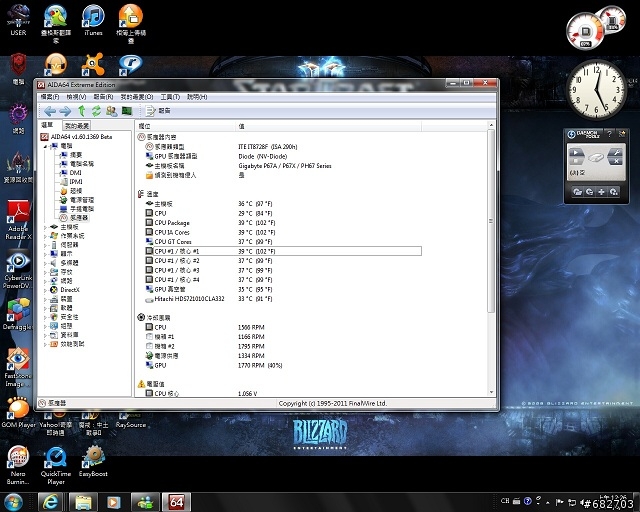Open the 報告(R) menu
The width and height of the screenshot is (640, 512).
point(103,97)
